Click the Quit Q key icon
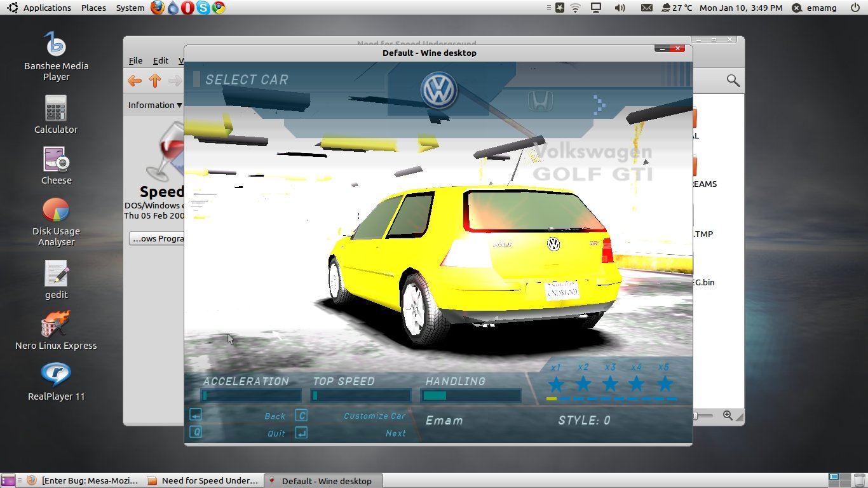Image resolution: width=868 pixels, height=488 pixels. [x=196, y=432]
